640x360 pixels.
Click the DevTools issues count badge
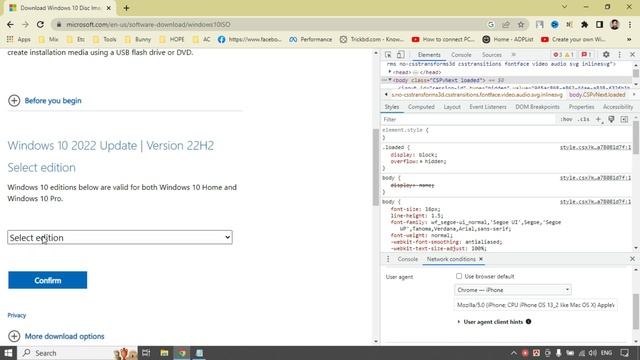pyautogui.click(x=586, y=55)
